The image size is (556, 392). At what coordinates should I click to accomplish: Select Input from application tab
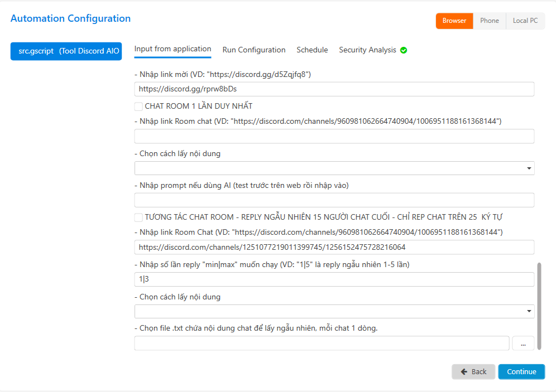click(172, 49)
